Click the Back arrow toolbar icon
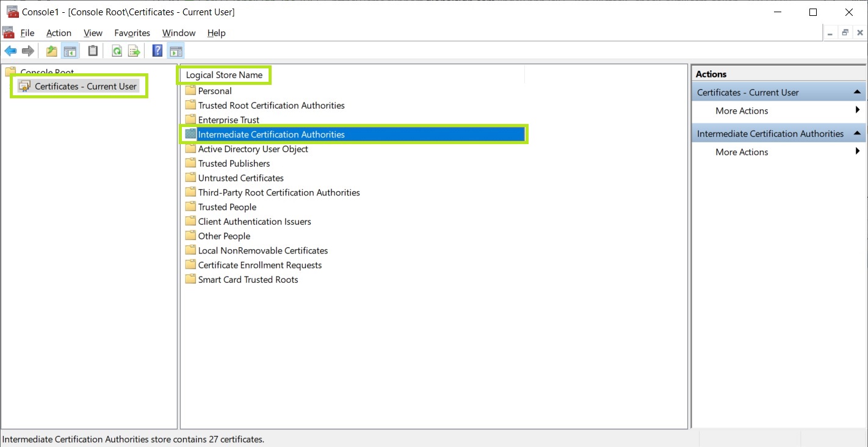 pyautogui.click(x=10, y=51)
